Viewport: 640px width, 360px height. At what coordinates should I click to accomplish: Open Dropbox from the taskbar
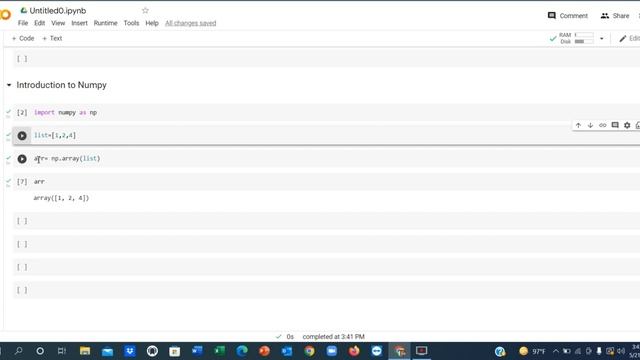pos(130,351)
